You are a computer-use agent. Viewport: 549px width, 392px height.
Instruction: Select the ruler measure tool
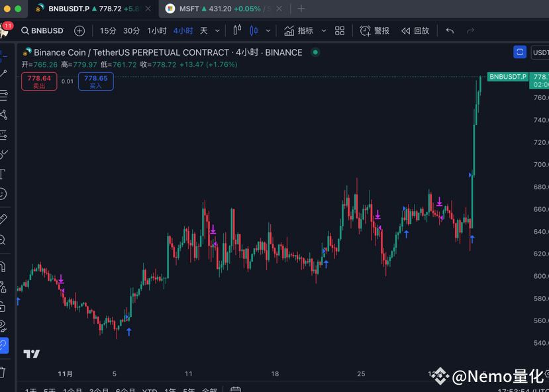[x=3, y=219]
